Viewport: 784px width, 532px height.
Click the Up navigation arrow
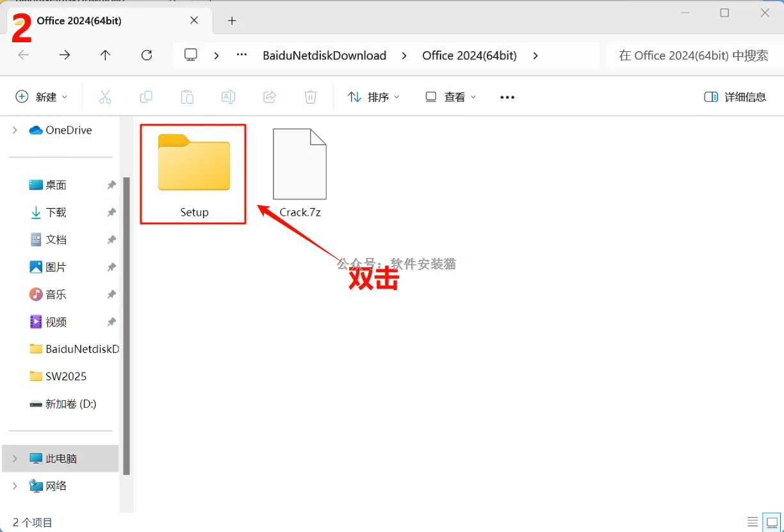(105, 55)
